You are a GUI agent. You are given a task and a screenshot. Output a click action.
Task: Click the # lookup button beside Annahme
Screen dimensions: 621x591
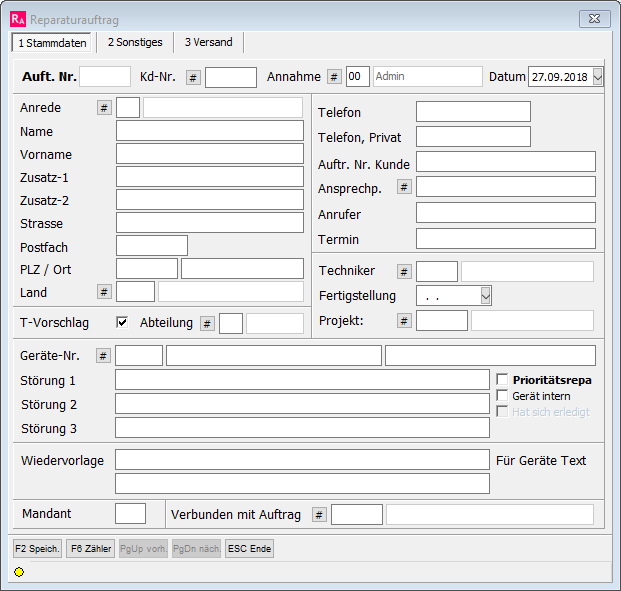(x=334, y=78)
